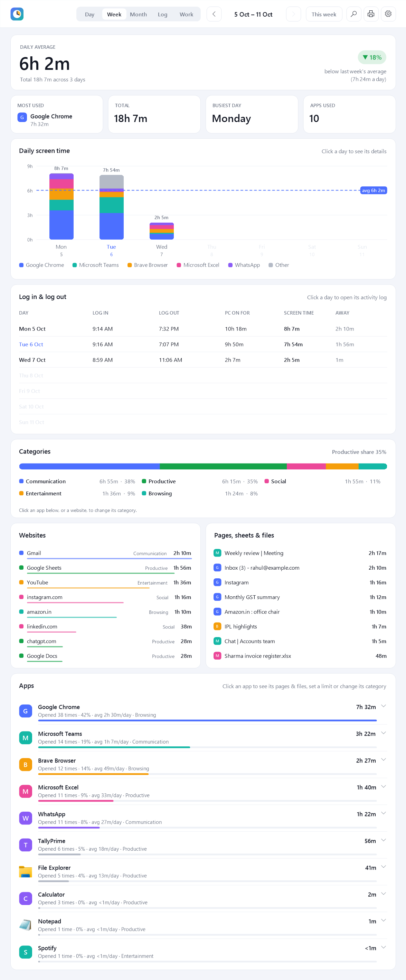The image size is (406, 980).
Task: Click the Entertainment category label
Action: pos(44,493)
